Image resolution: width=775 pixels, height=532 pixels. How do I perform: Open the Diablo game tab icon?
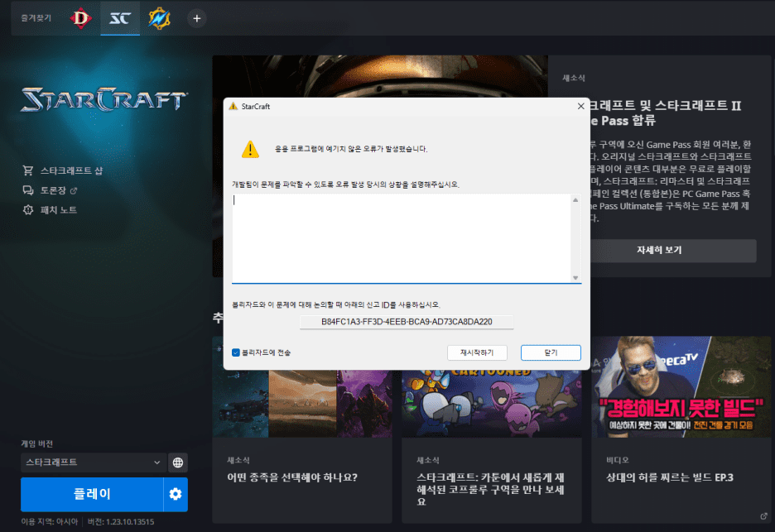point(80,19)
